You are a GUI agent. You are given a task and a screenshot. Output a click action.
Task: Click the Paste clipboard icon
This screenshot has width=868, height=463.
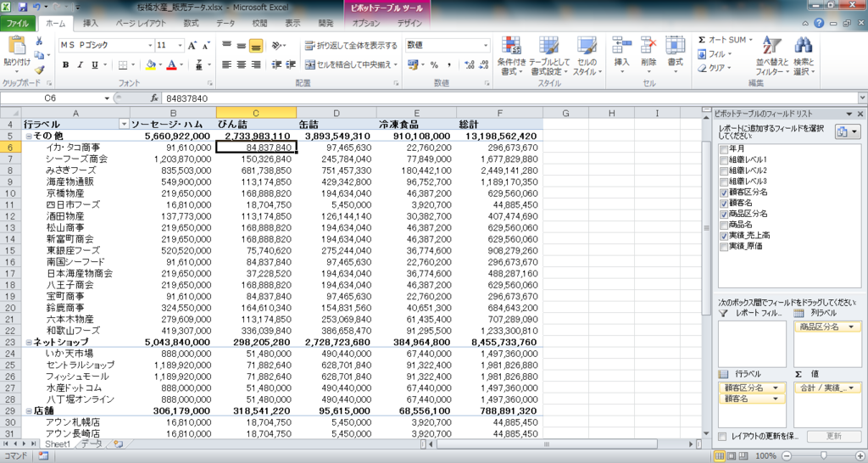coord(17,46)
